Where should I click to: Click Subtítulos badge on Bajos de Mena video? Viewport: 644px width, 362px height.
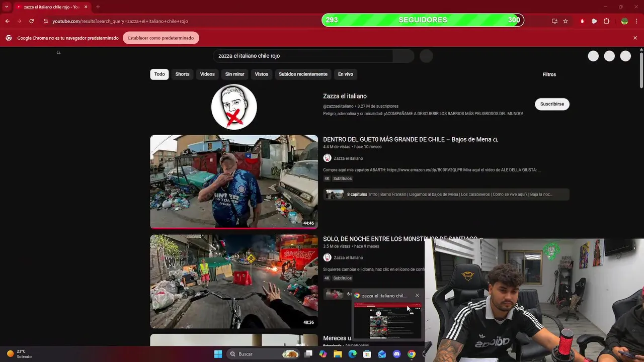(342, 178)
